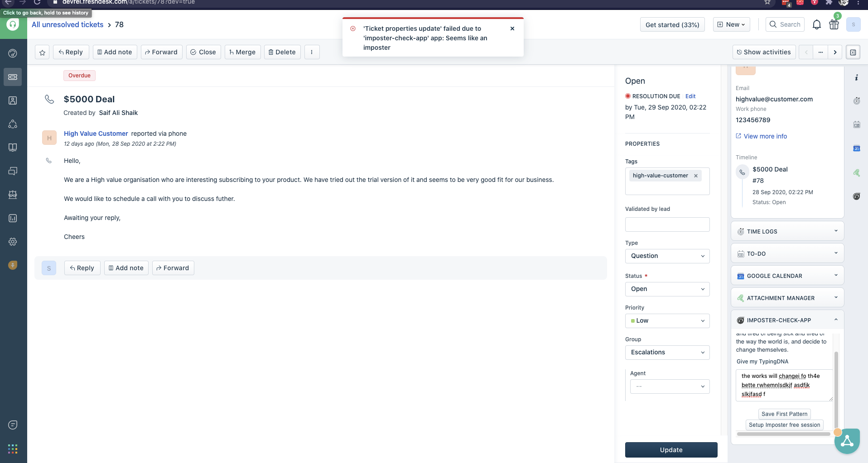Collapse the IMPOSTER-CHECK-APP panel

[787, 320]
